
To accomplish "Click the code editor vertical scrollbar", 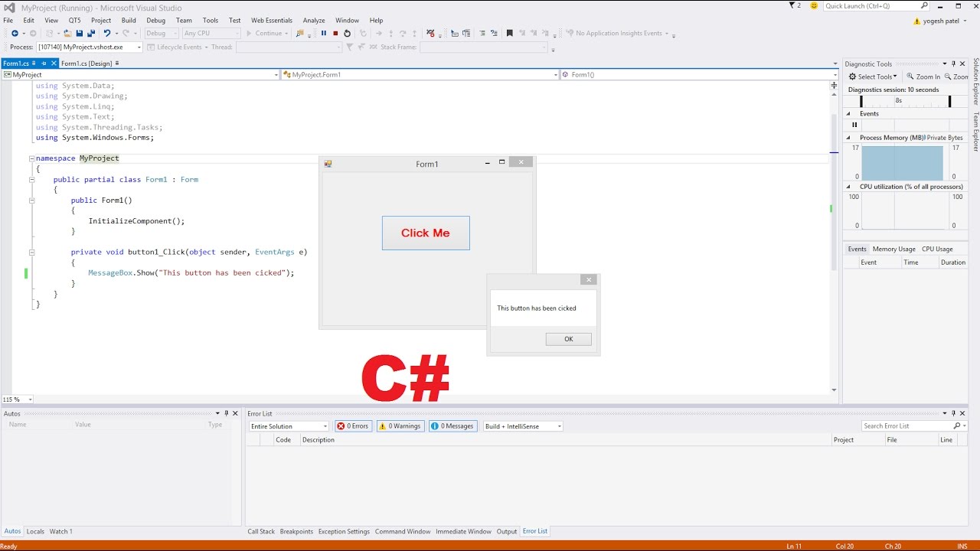I will pos(834,241).
